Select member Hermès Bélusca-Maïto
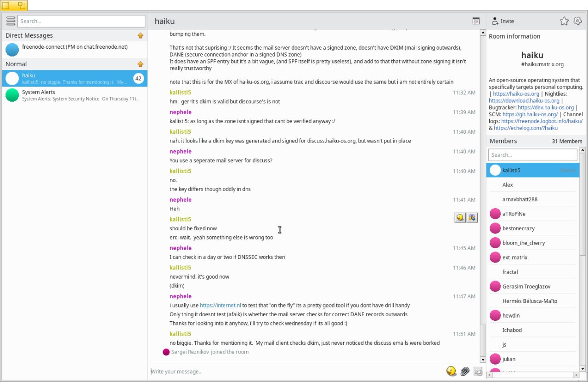588x382 pixels. pyautogui.click(x=532, y=301)
